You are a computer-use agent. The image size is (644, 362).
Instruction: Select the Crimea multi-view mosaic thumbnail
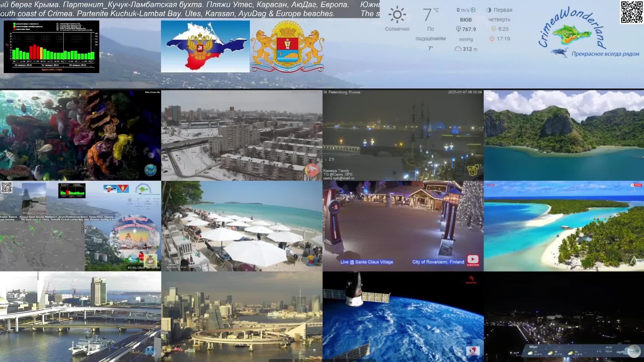(x=80, y=226)
